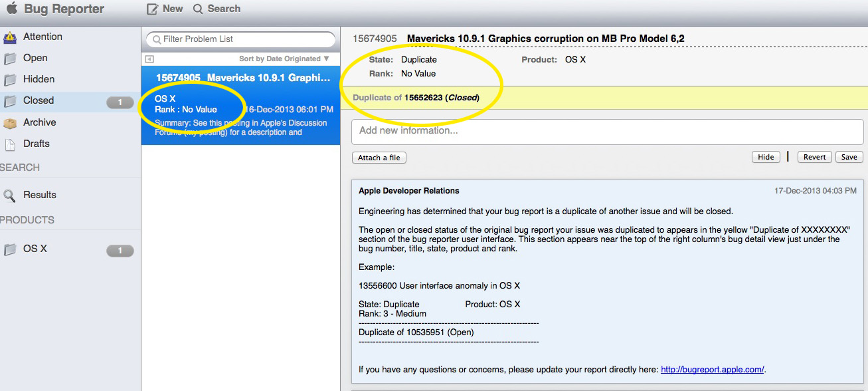Click the Hide button
Screen dimensions: 868x391
click(x=766, y=157)
